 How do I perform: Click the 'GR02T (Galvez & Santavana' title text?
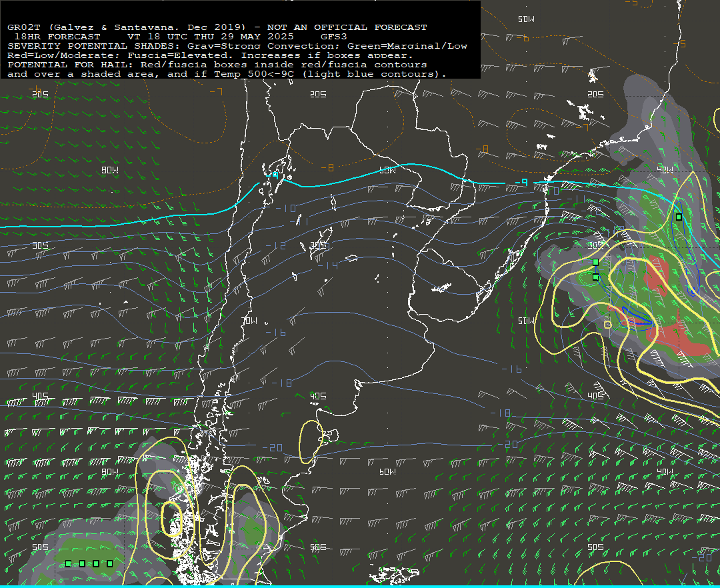(91, 27)
